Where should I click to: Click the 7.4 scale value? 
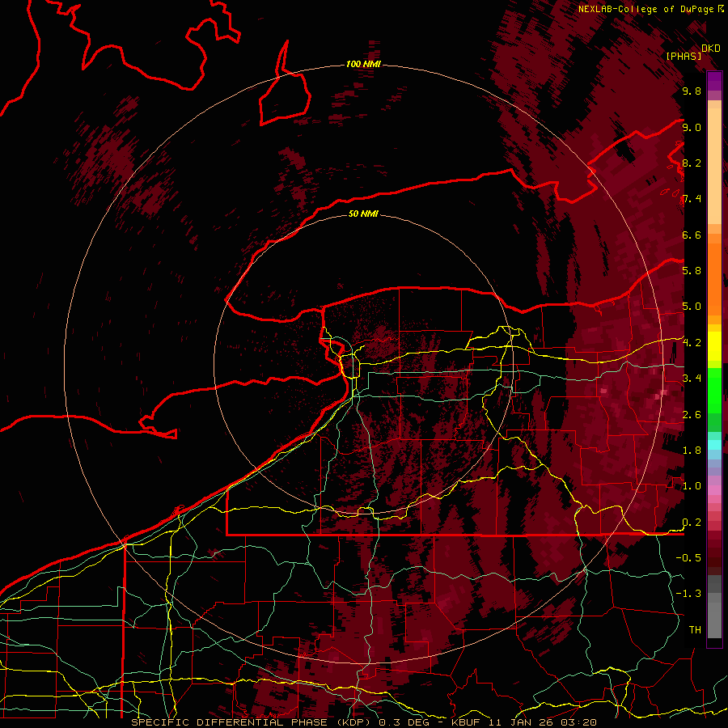pos(692,199)
